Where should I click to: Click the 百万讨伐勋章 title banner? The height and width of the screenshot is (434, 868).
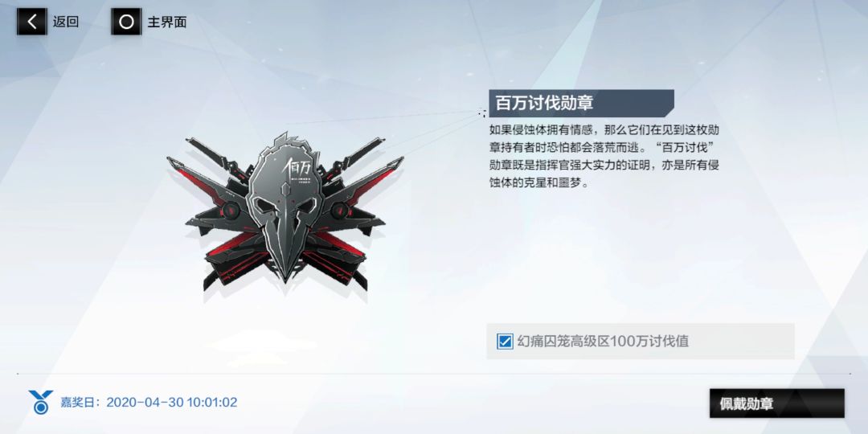[x=581, y=103]
